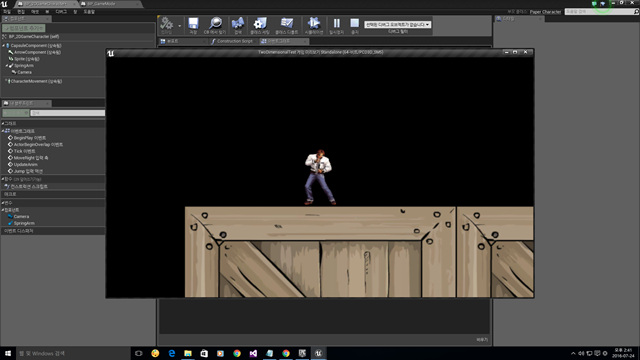Screen dimensions: 640x360
Task: Click the Unreal Engine taskbar icon
Action: [x=318, y=353]
